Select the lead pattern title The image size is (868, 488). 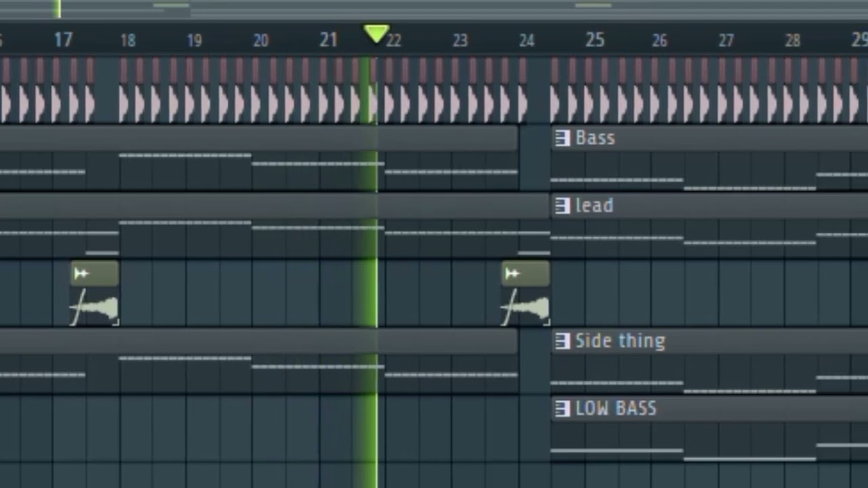pyautogui.click(x=594, y=205)
